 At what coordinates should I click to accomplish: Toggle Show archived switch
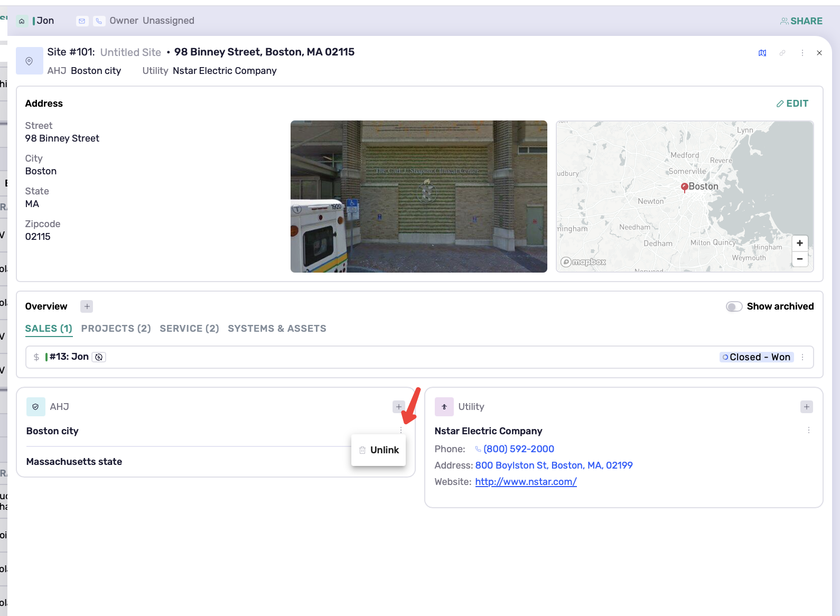[734, 306]
